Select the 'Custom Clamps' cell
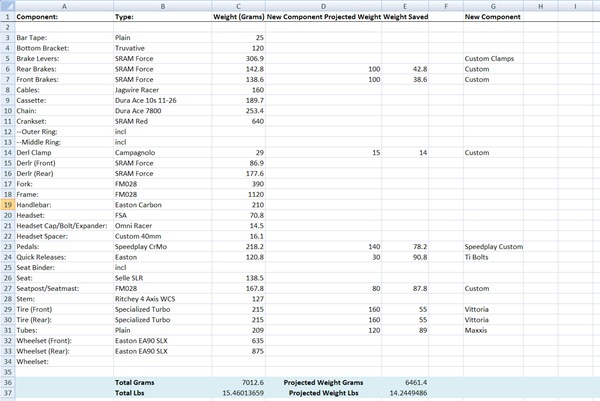Screen dimensions: 600x401 click(x=493, y=59)
